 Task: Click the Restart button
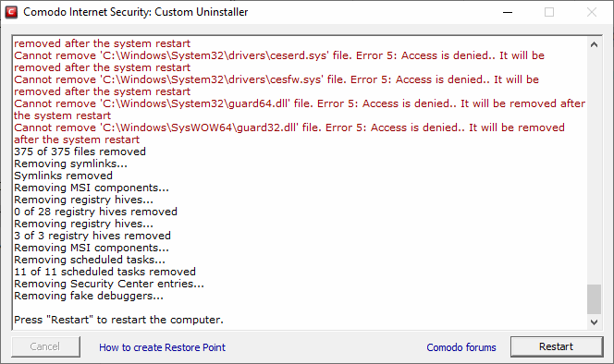556,346
